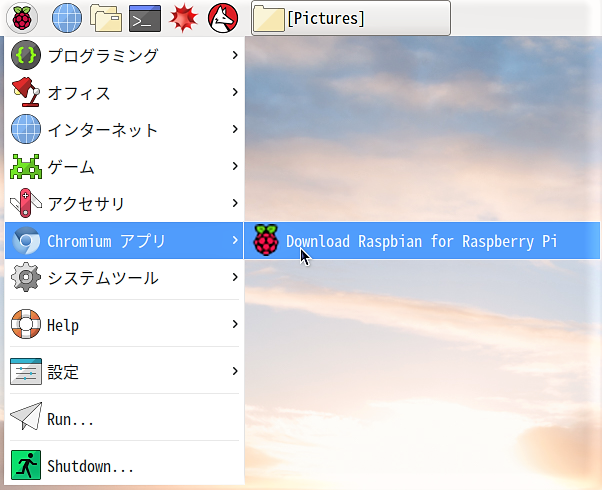Viewport: 602px width, 490px height.
Task: Choose Run... from the menu
Action: pos(124,418)
